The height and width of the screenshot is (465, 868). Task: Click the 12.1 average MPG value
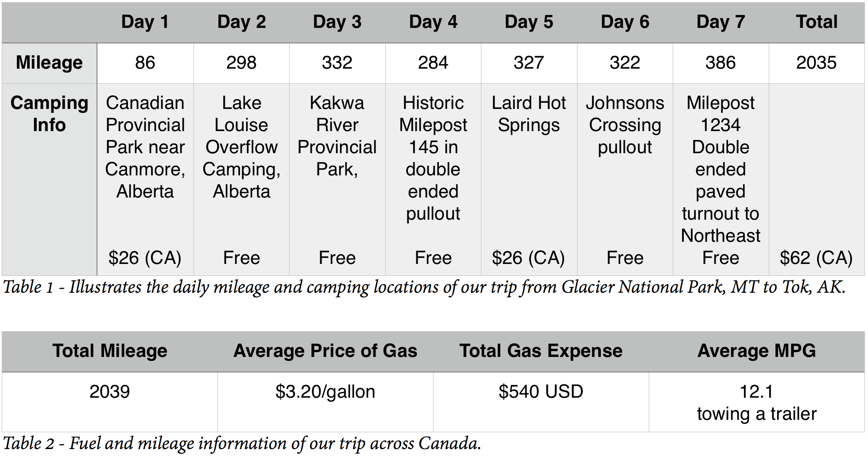coord(756,392)
